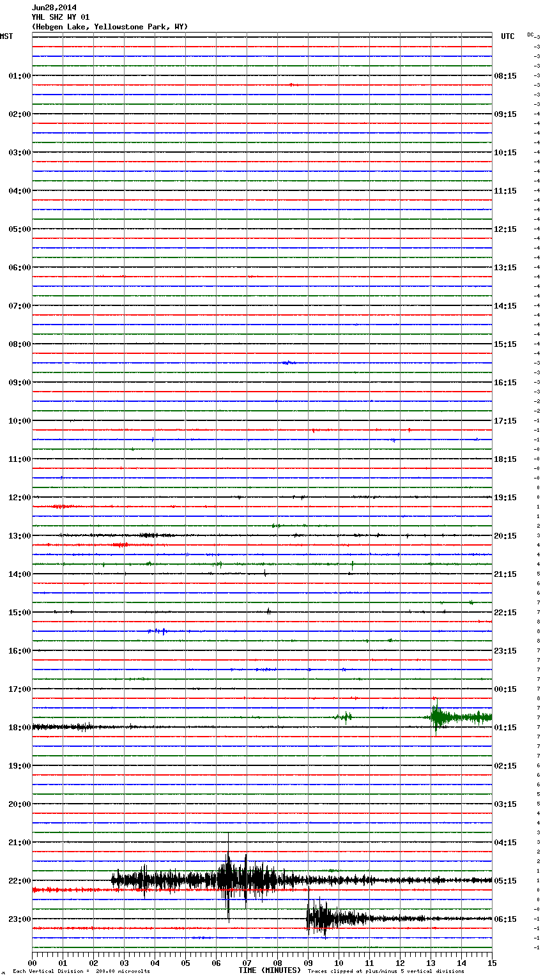Viewport: 543px width, 980px height.
Task: Click the TIME (MINUTES) axis title
Action: (270, 970)
